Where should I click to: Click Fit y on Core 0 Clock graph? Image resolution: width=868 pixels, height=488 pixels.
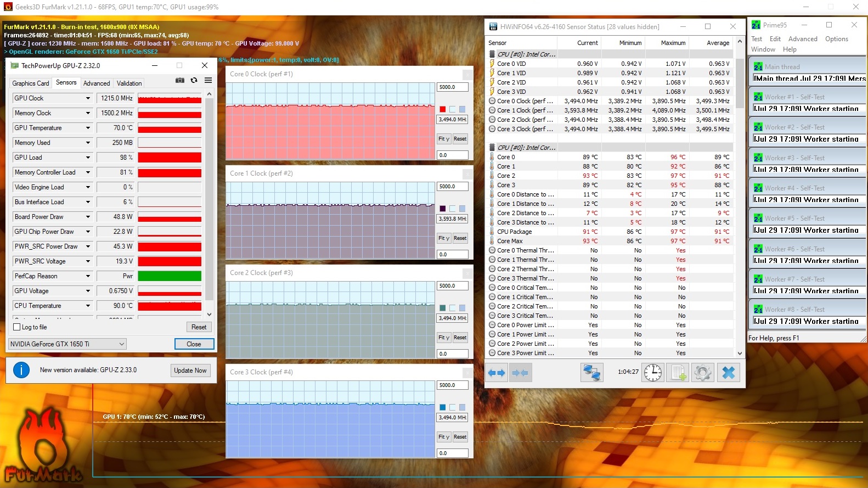444,139
